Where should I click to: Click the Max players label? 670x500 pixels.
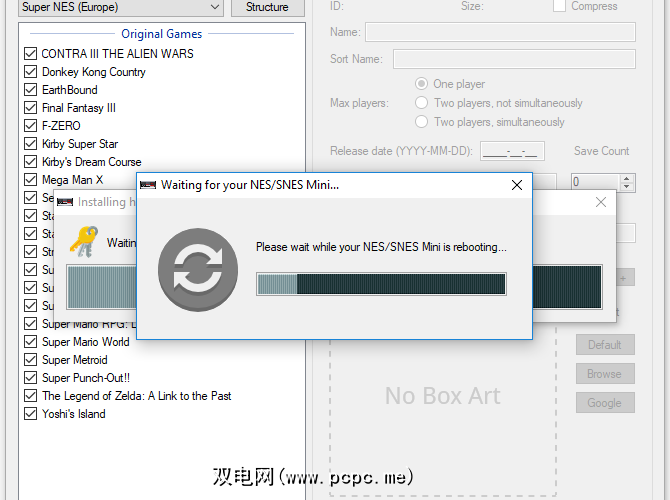(359, 103)
